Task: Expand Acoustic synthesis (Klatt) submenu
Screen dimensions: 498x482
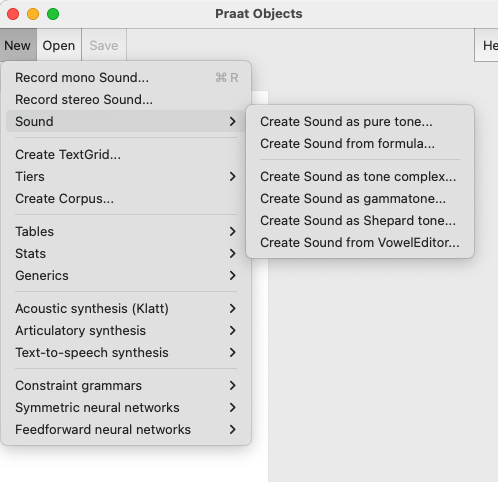Action: coord(126,309)
